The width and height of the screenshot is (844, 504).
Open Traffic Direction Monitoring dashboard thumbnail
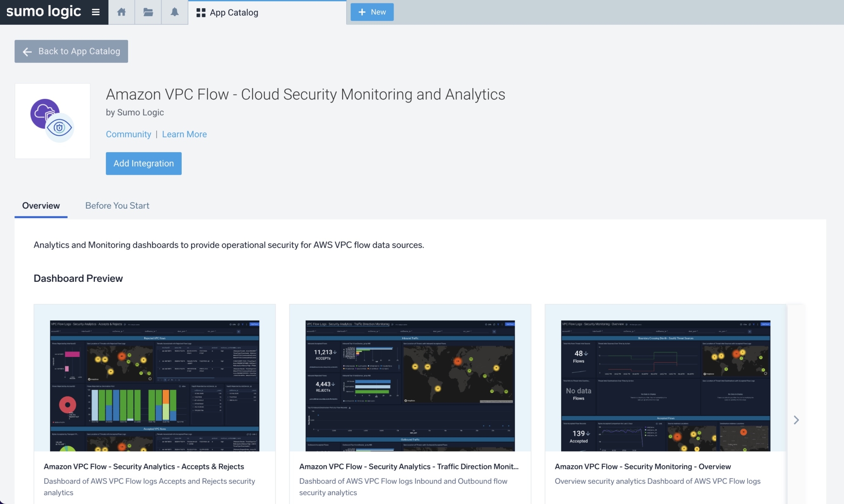tap(410, 385)
